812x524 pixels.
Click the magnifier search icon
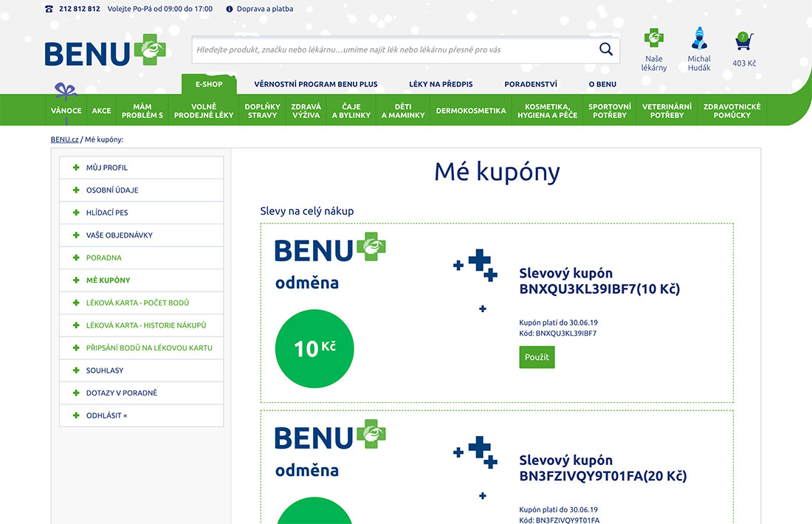(605, 49)
